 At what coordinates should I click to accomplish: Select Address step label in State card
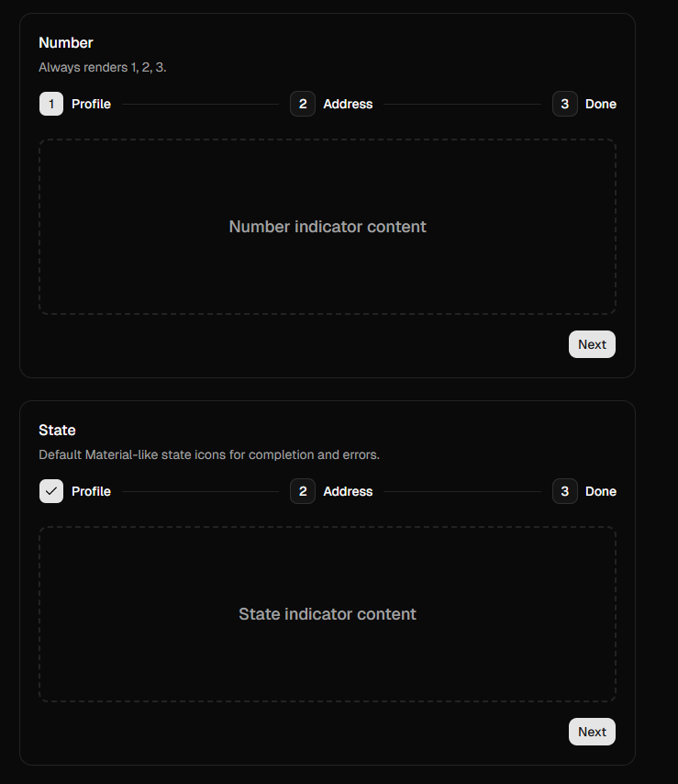click(348, 491)
